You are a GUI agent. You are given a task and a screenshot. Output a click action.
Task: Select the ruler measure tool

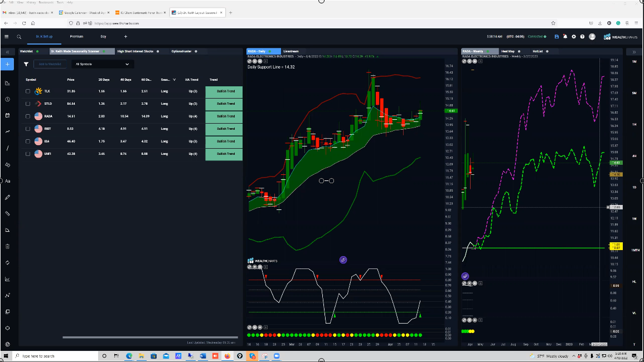[x=7, y=214]
